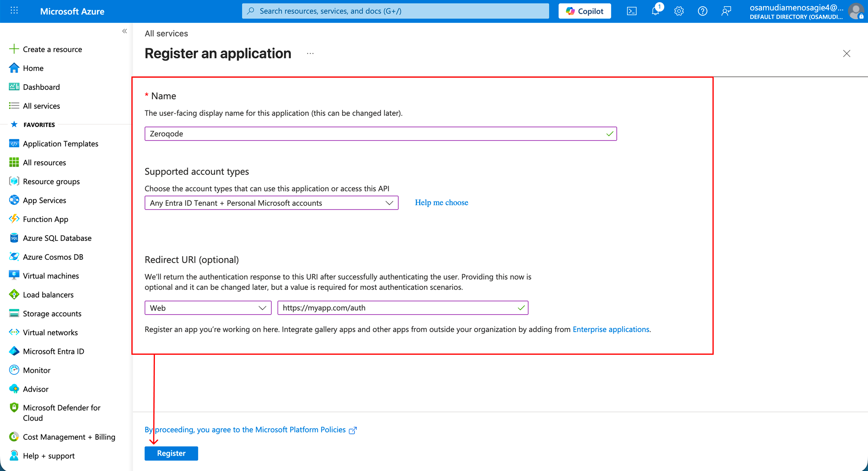
Task: Open Microsoft Entra ID in sidebar
Action: pyautogui.click(x=53, y=351)
